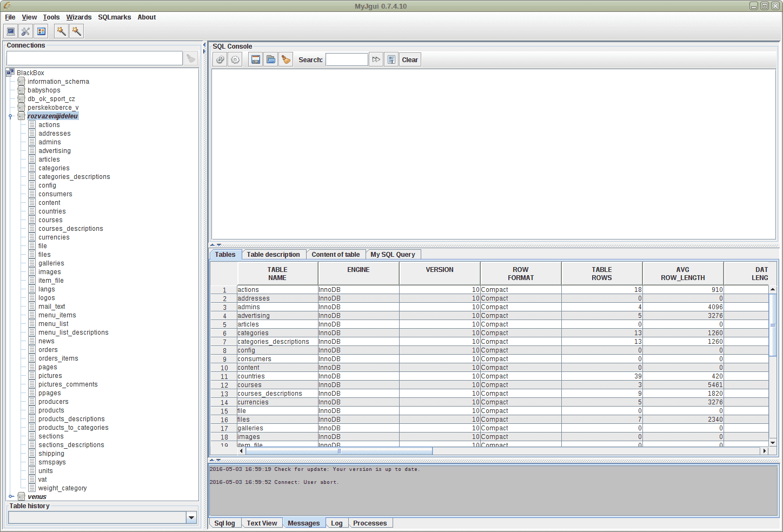This screenshot has height=532, width=783.
Task: Open the Log tab at the bottom
Action: point(337,523)
